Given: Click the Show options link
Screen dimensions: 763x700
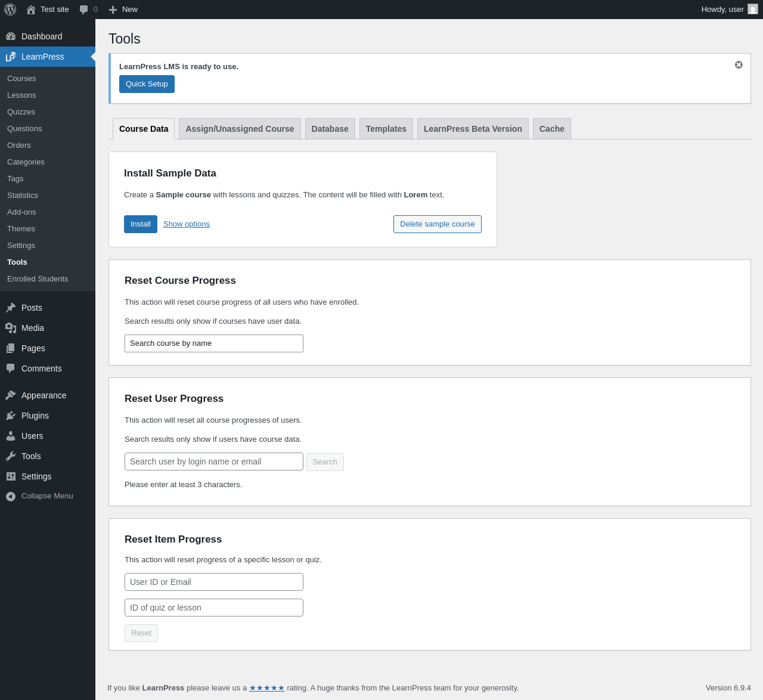Looking at the screenshot, I should 187,224.
